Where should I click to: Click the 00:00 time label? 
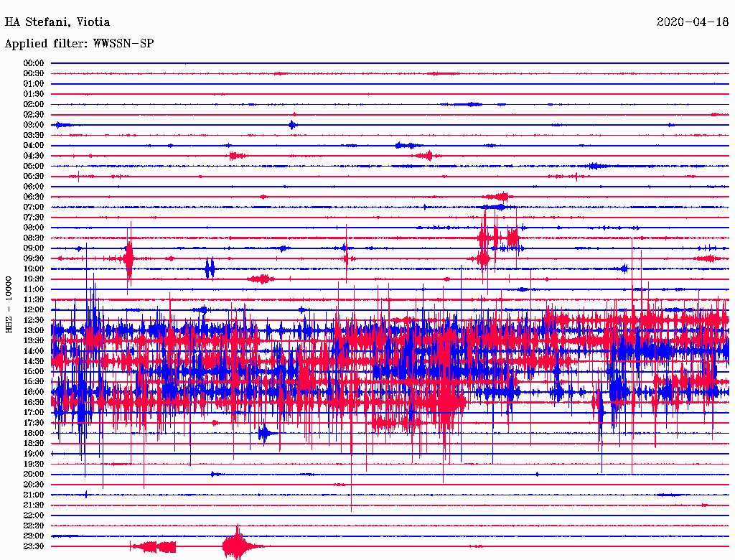(34, 63)
